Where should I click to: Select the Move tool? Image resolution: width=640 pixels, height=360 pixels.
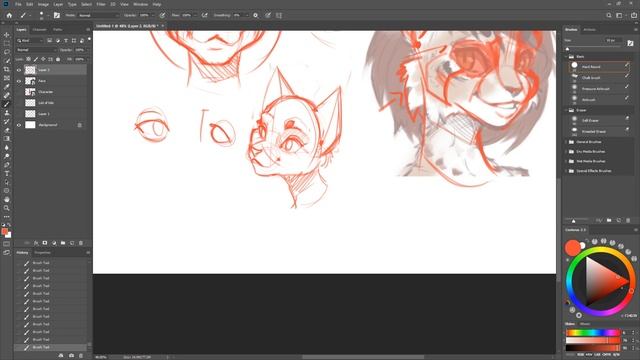coord(7,35)
